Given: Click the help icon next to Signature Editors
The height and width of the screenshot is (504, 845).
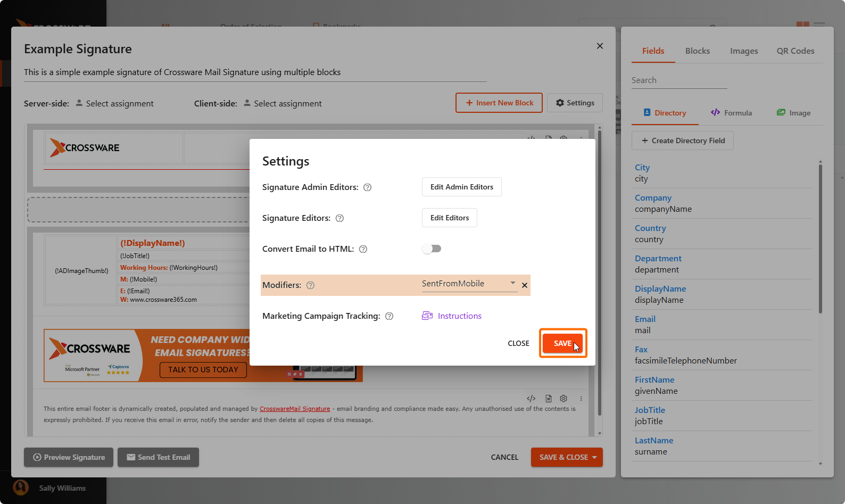Looking at the screenshot, I should point(339,218).
